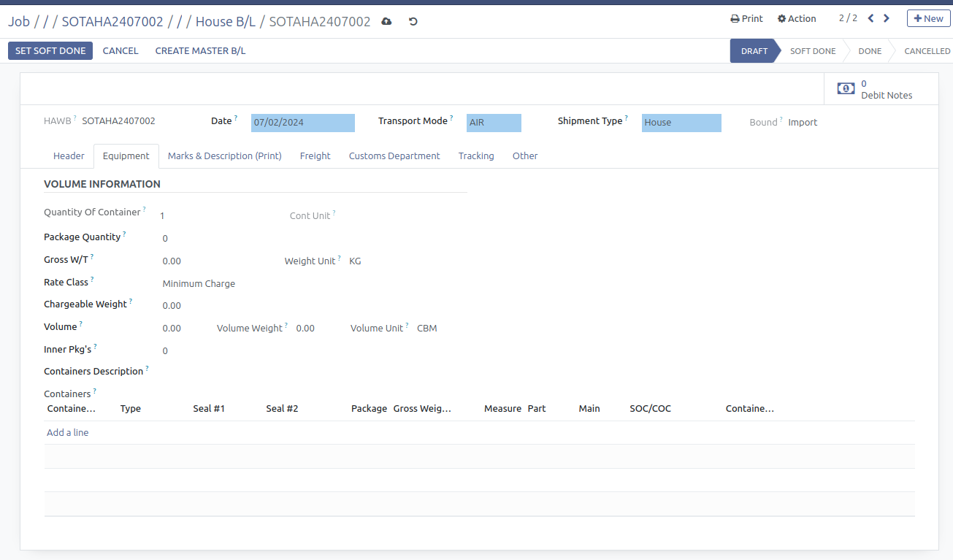Click the Date input field
The height and width of the screenshot is (560, 953).
[x=302, y=123]
